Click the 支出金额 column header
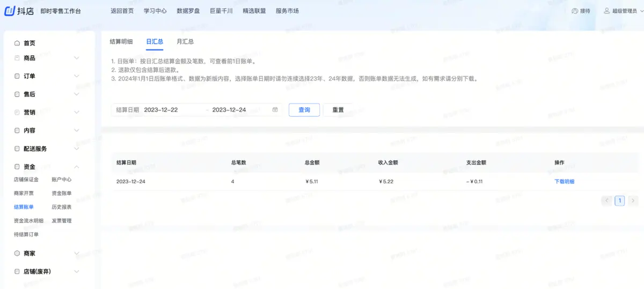 click(477, 162)
